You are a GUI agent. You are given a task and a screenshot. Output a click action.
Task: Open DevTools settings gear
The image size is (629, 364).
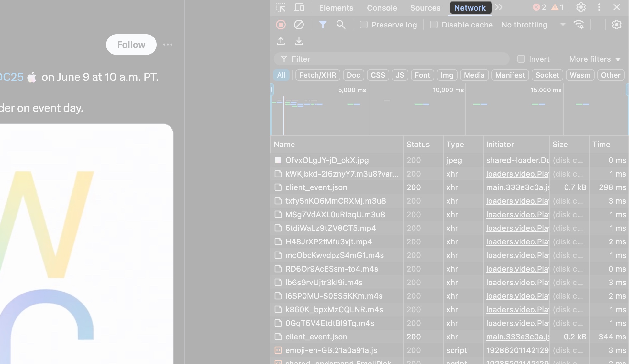[x=581, y=7]
